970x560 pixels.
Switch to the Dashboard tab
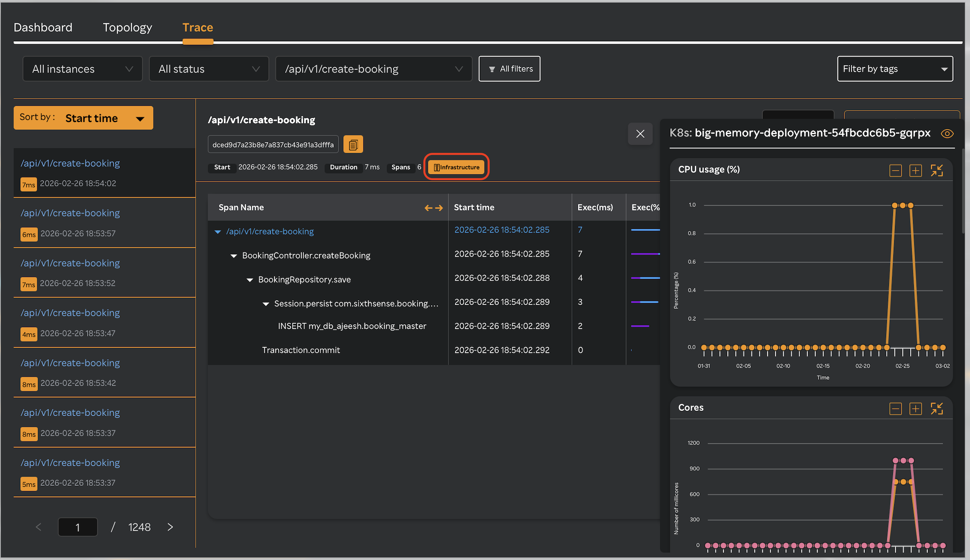point(43,27)
